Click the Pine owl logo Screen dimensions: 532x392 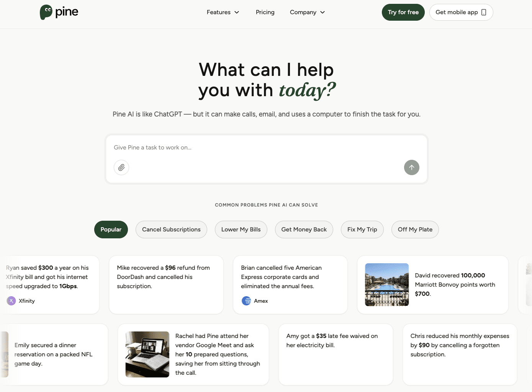pos(46,12)
